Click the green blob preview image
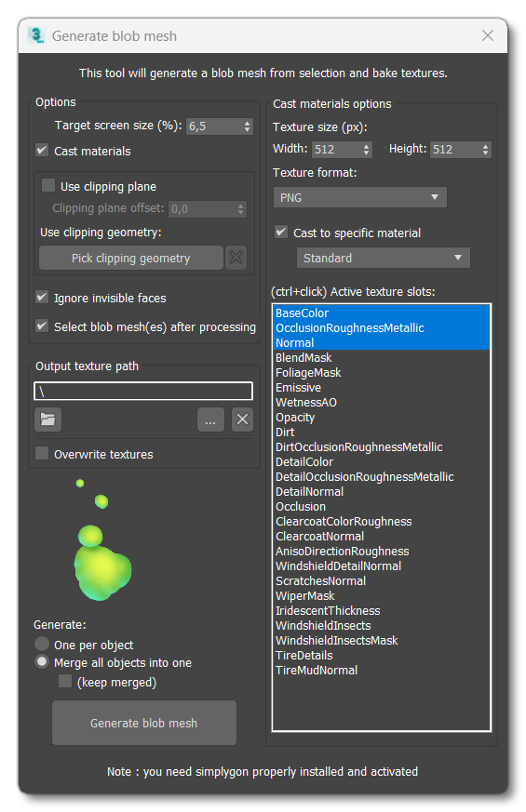526x812 pixels. [x=102, y=541]
